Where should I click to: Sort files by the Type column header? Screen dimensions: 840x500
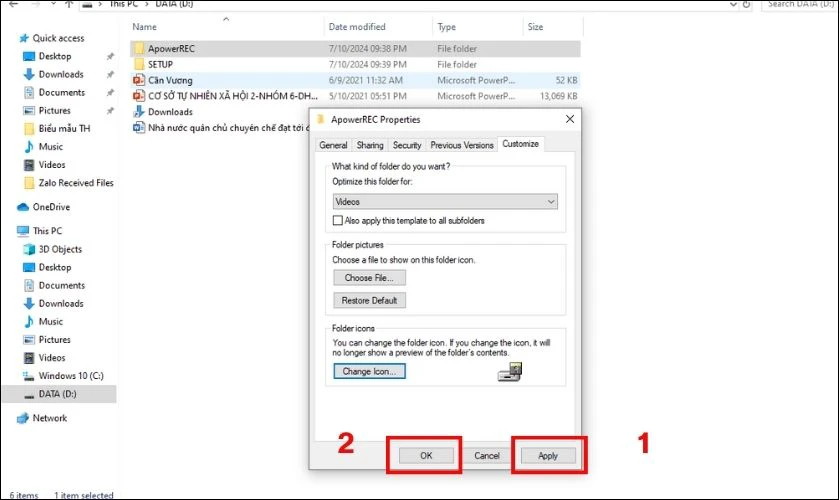(477, 27)
